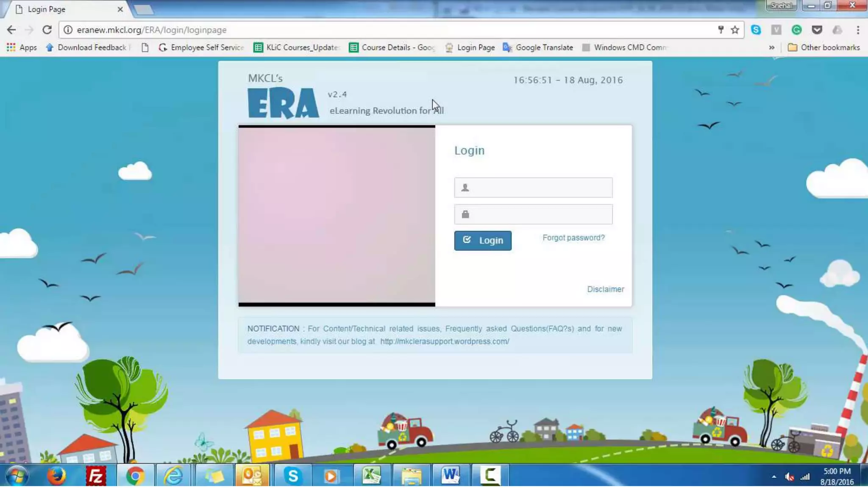This screenshot has height=488, width=868.
Task: Click the browser reload icon
Action: tap(47, 30)
